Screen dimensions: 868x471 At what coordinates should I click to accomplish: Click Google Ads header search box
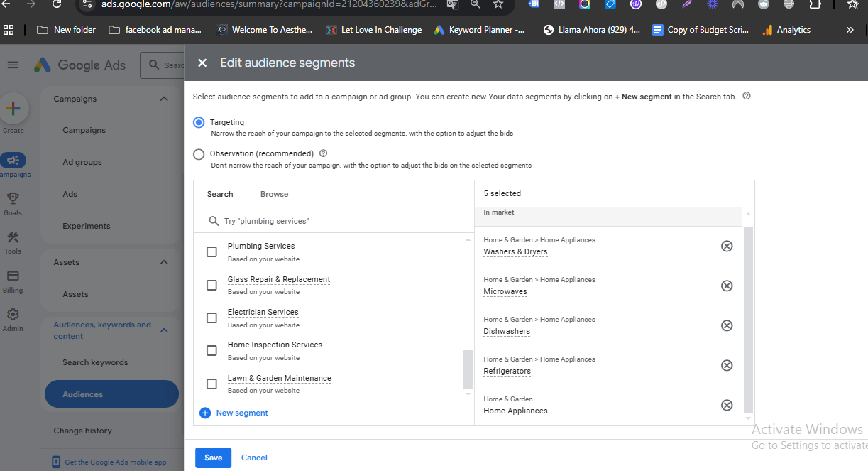coord(163,65)
